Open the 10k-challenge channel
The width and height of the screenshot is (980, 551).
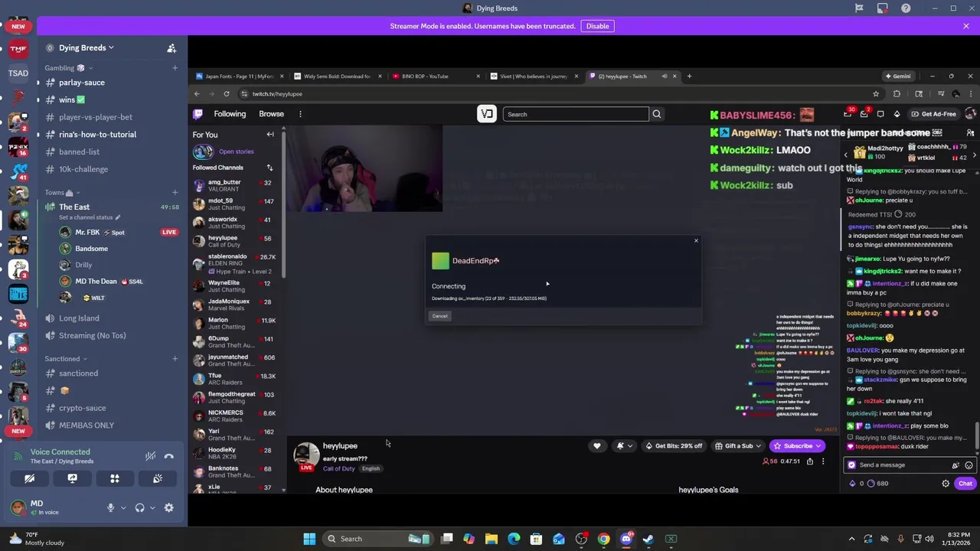tap(83, 169)
